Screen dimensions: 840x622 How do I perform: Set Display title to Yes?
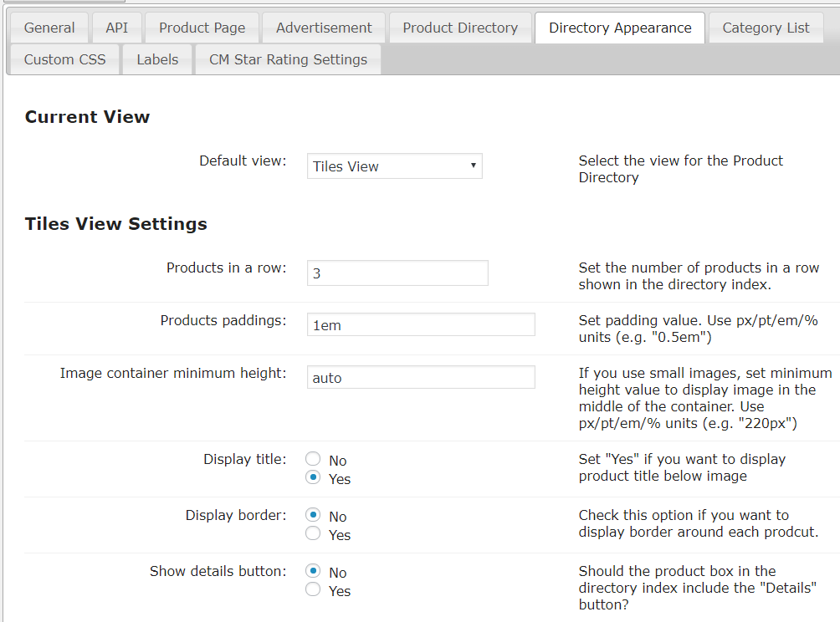(314, 478)
